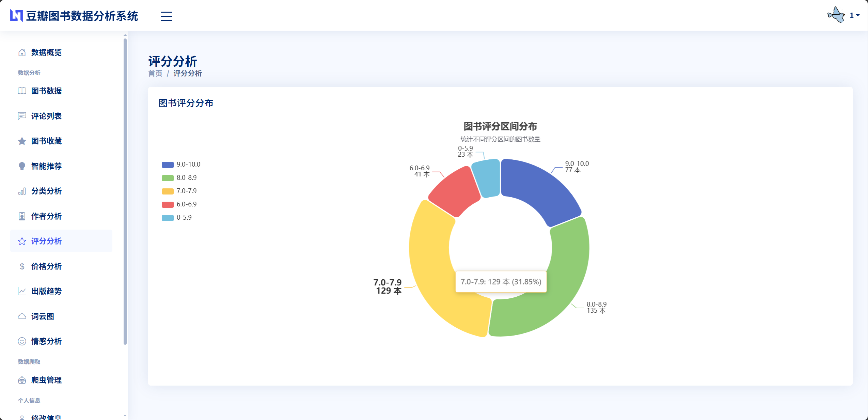This screenshot has width=868, height=420.
Task: Click the bird avatar in the header
Action: (836, 15)
